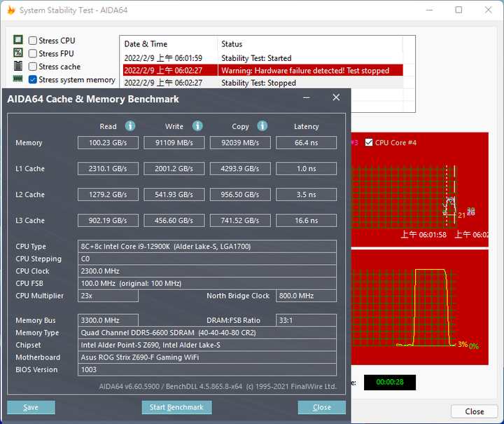Click L2 Cache Write value 541.93 GB/s

pyautogui.click(x=174, y=195)
